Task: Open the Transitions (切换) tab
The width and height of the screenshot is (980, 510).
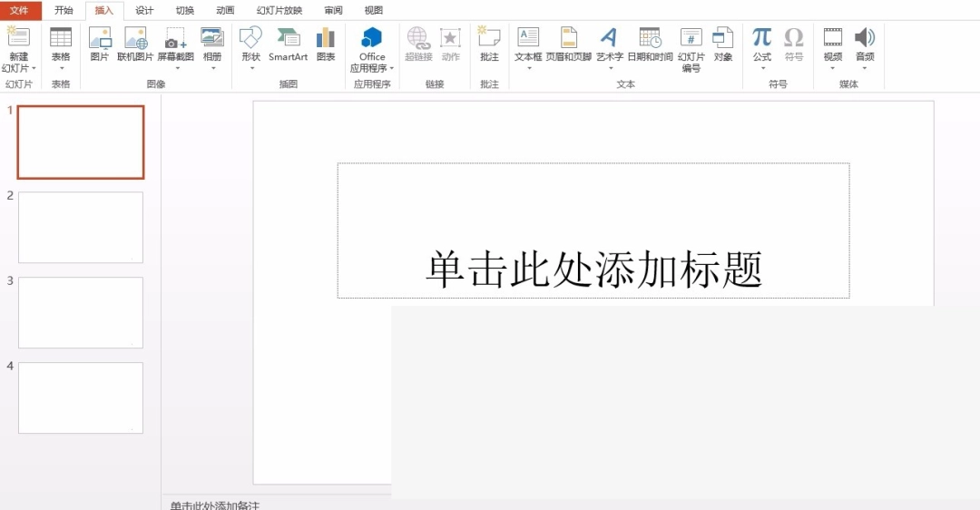Action: 184,10
